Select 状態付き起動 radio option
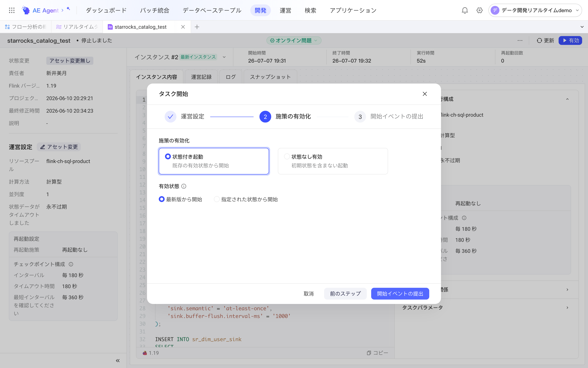 [168, 156]
